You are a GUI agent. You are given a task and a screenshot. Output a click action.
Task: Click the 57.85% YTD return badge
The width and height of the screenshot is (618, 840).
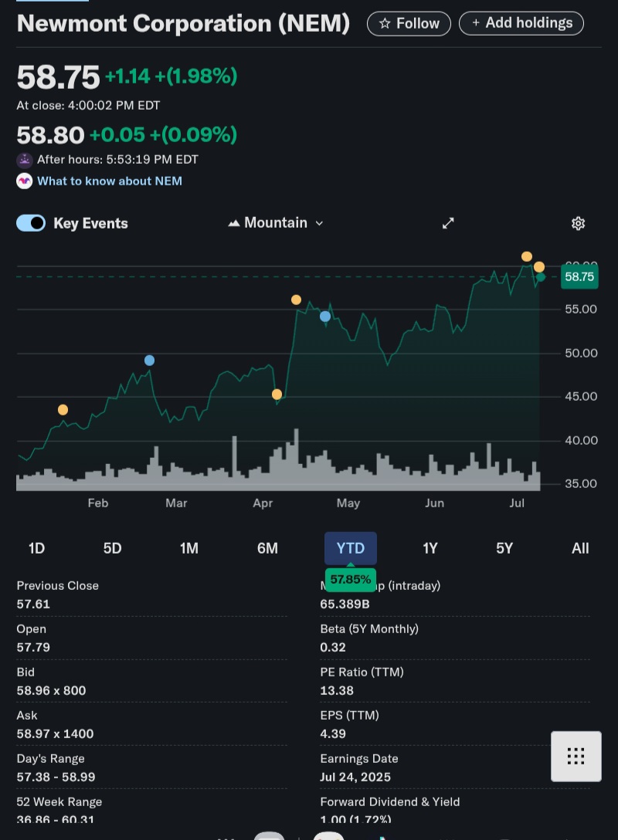click(x=351, y=579)
